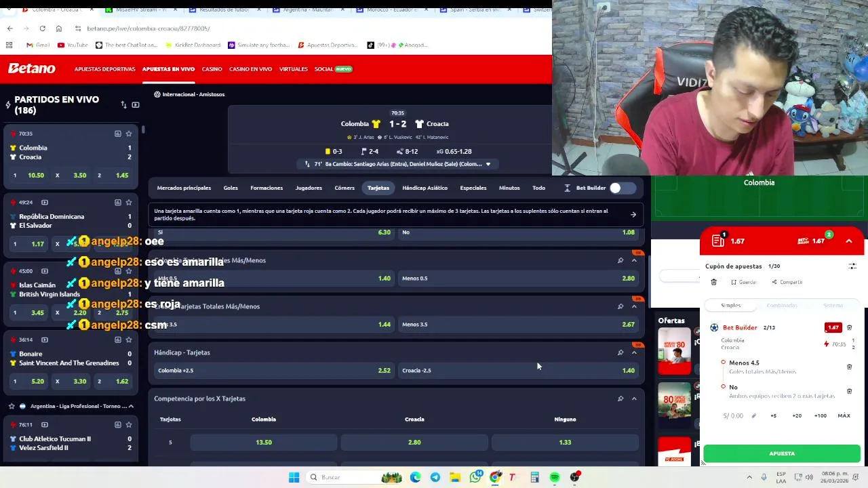Sort live matches with the arrows icon
868x488 pixels.
(x=123, y=105)
